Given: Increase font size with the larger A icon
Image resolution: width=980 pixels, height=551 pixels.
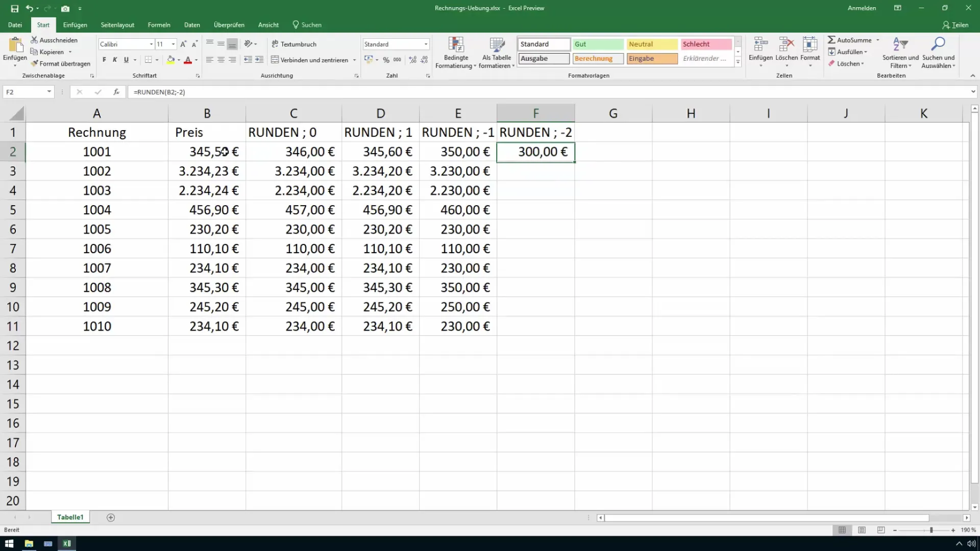Looking at the screenshot, I should tap(183, 44).
